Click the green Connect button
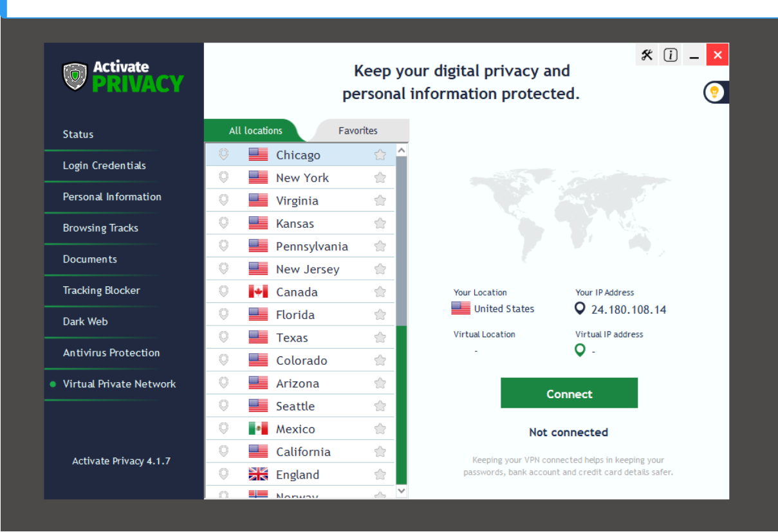 pyautogui.click(x=569, y=393)
